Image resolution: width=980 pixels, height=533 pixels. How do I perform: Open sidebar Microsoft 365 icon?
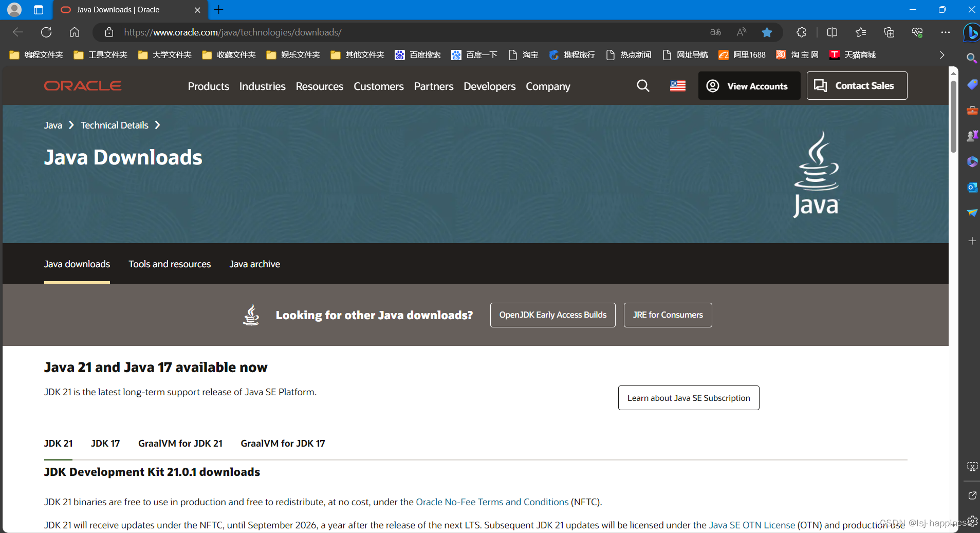pyautogui.click(x=972, y=161)
